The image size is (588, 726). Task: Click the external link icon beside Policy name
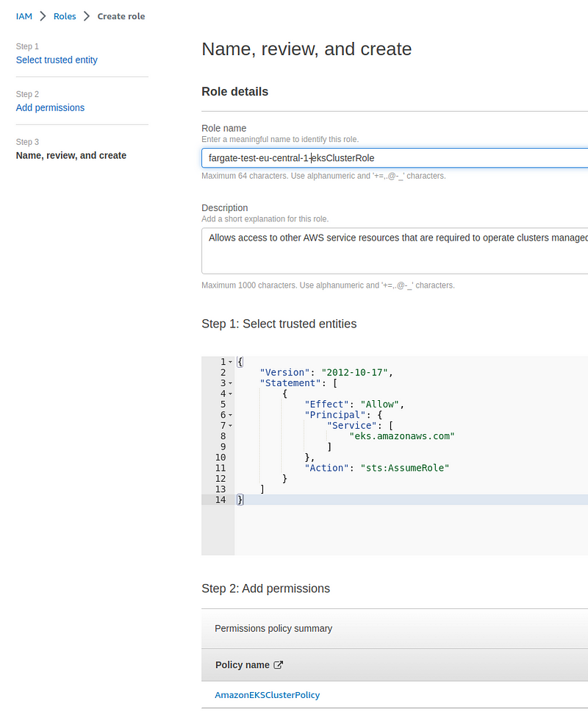tap(278, 665)
